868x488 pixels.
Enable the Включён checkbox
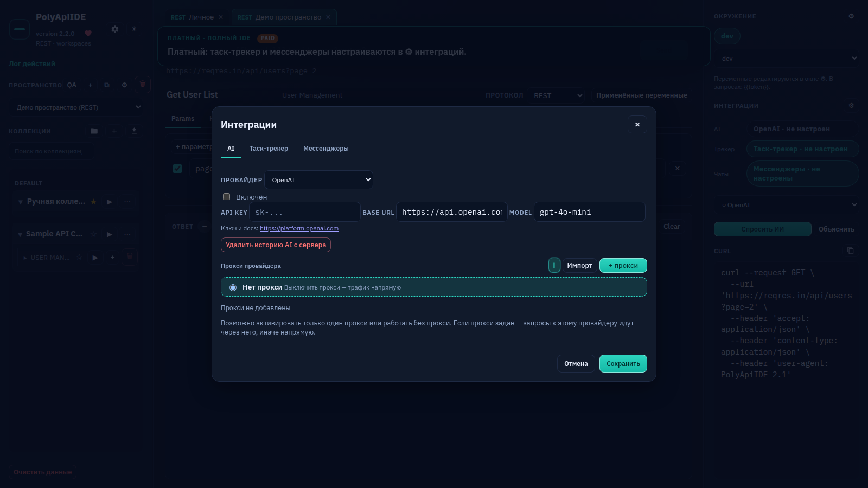coord(227,197)
